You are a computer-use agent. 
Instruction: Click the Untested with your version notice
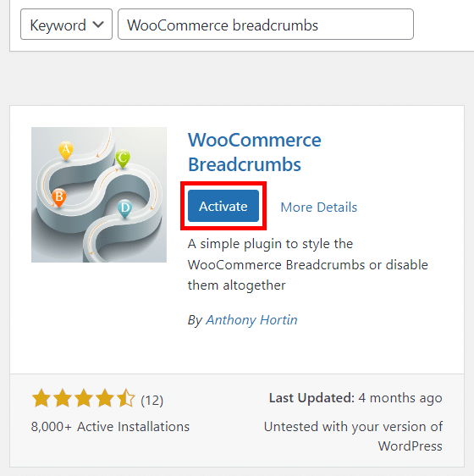pyautogui.click(x=353, y=436)
